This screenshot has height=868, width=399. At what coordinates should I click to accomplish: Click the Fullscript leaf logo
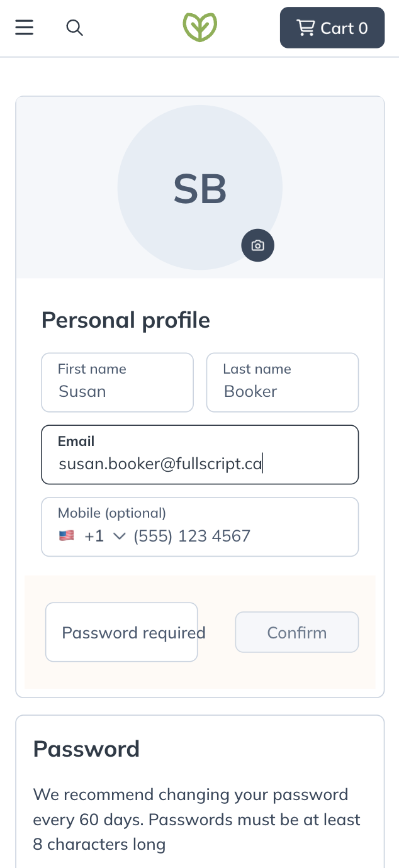(x=199, y=27)
